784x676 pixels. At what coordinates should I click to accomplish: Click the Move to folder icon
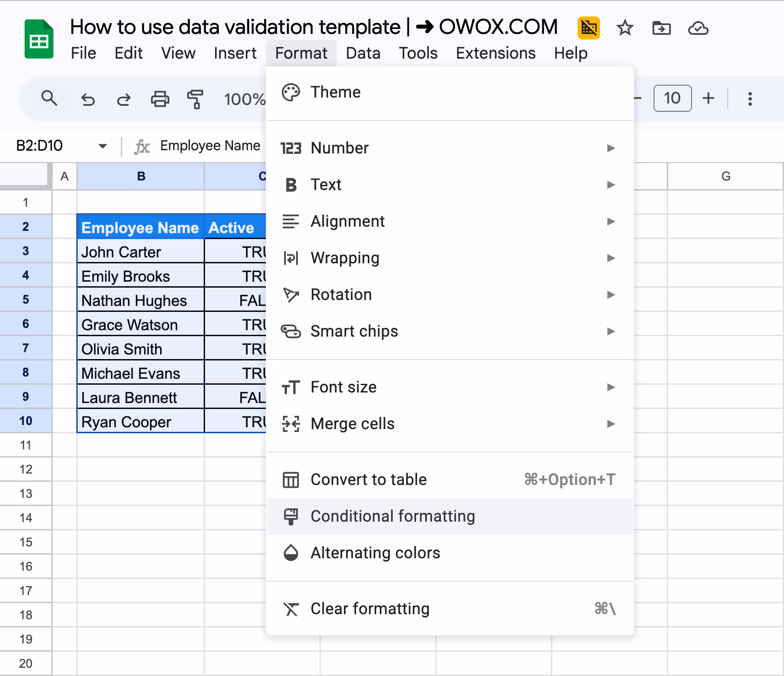point(662,28)
